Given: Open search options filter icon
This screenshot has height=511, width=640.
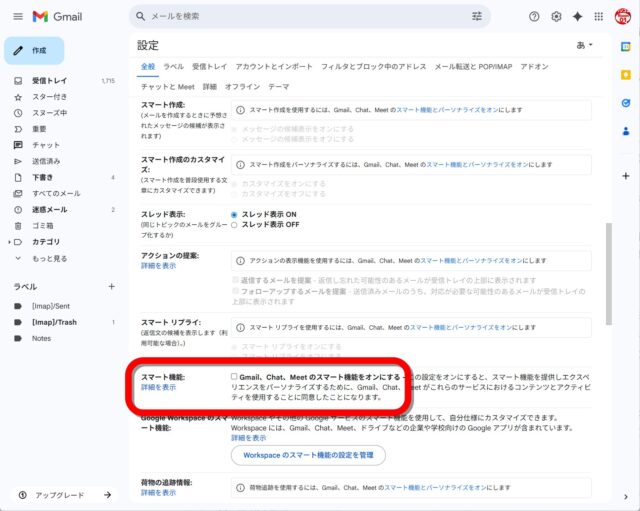Looking at the screenshot, I should pos(477,16).
